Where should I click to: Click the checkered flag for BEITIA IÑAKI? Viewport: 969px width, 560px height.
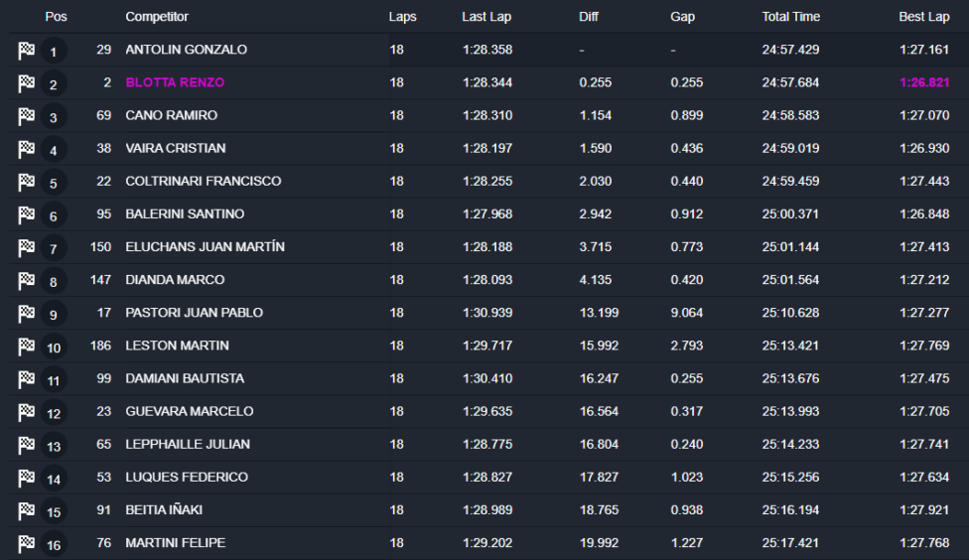click(x=27, y=510)
